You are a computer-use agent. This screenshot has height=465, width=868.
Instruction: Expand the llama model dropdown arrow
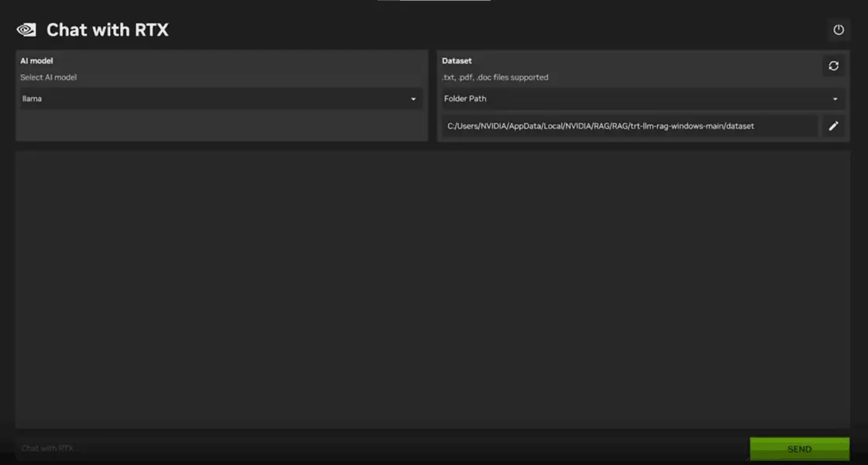413,99
